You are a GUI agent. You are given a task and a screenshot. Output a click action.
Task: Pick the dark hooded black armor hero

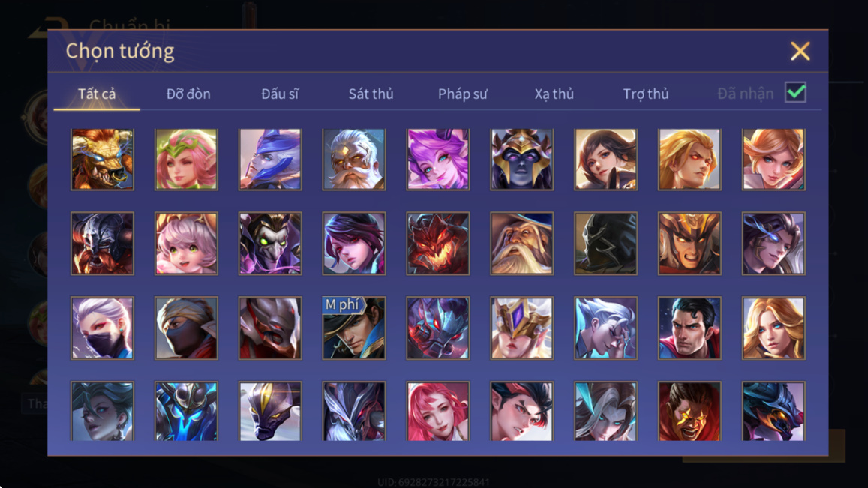pos(605,244)
